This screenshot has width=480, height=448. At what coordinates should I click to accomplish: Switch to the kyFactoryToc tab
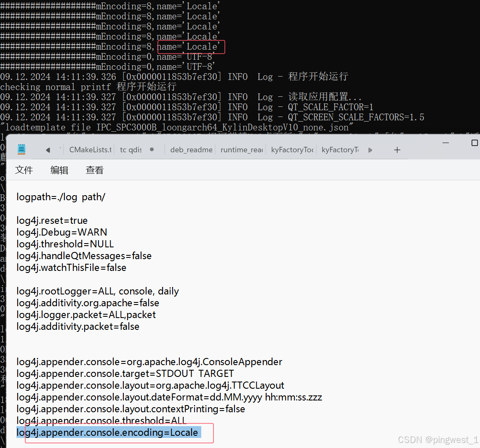tap(291, 150)
